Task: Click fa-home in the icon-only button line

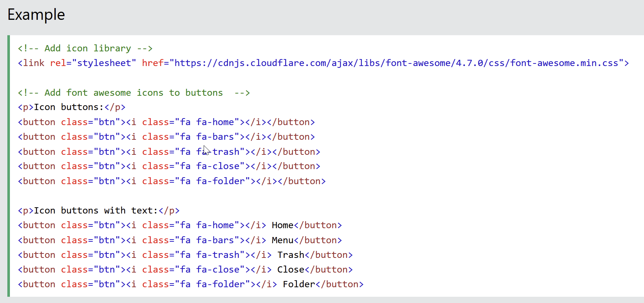Action: (215, 122)
